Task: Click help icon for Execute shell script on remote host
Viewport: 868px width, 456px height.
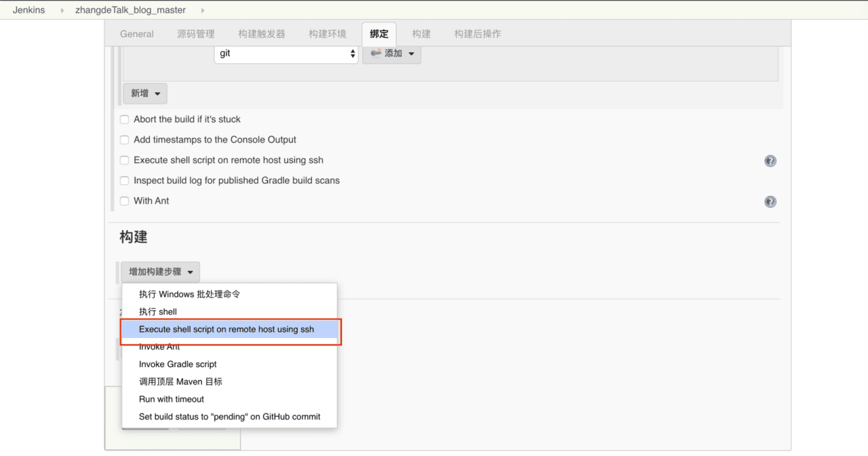Action: [x=770, y=161]
